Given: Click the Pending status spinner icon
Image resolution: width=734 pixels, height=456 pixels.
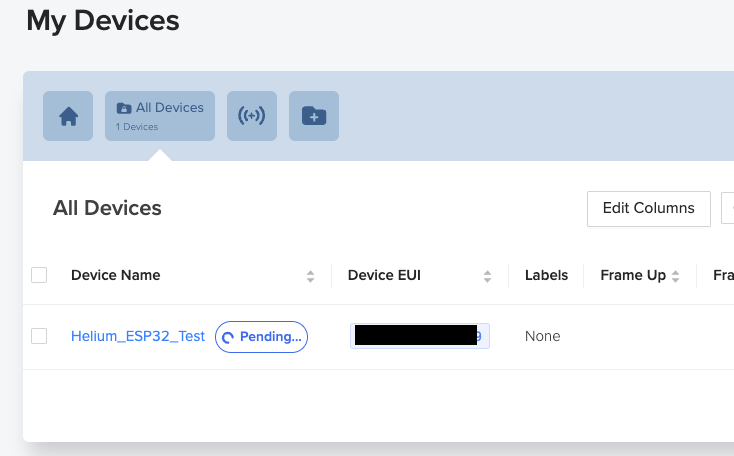Looking at the screenshot, I should (228, 337).
